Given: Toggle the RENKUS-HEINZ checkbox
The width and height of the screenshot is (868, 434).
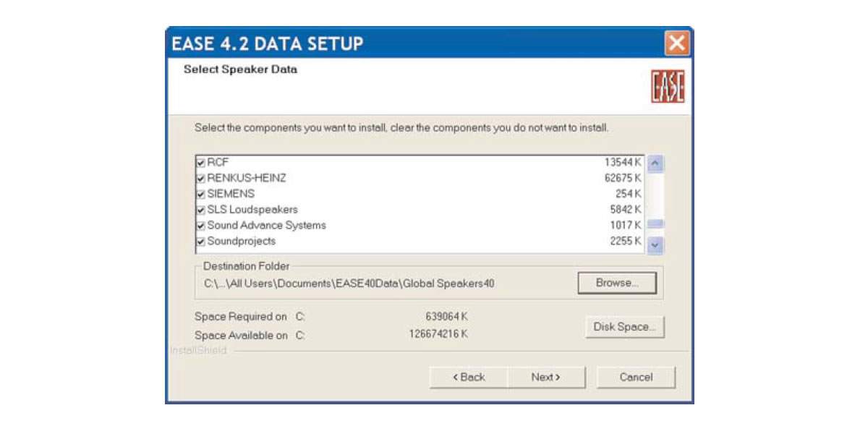Looking at the screenshot, I should coord(201,179).
